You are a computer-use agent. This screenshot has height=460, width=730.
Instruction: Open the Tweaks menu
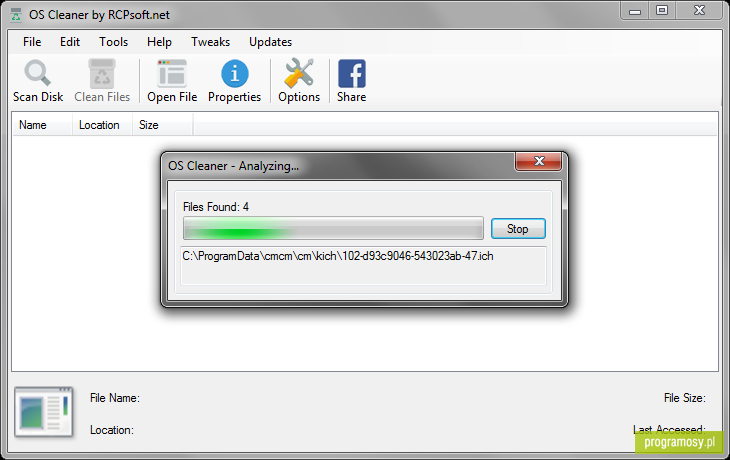(x=210, y=42)
